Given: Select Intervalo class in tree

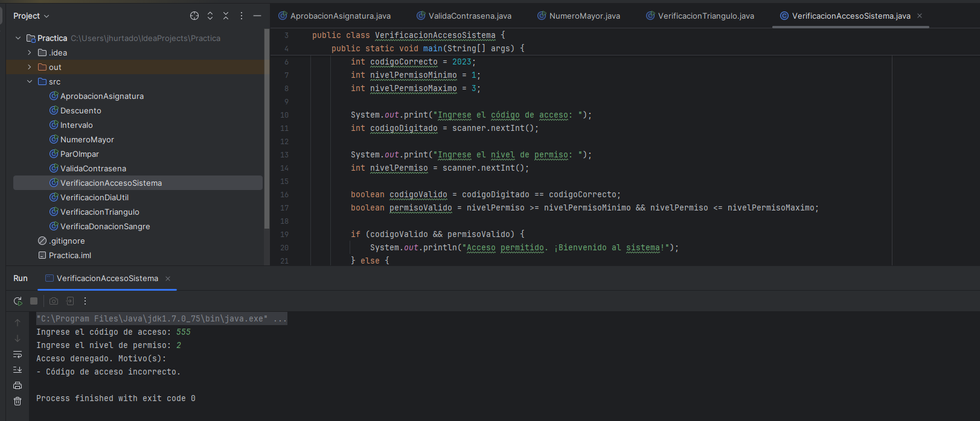Looking at the screenshot, I should click(x=77, y=125).
